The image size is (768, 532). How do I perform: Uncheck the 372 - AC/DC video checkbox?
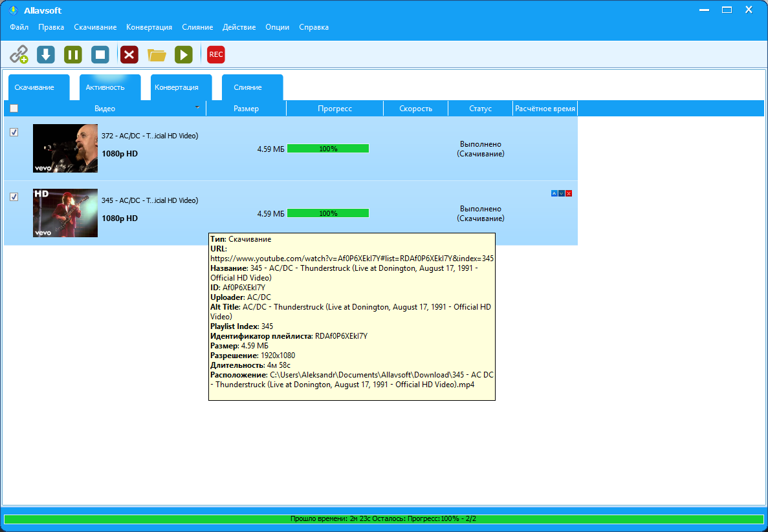[14, 132]
